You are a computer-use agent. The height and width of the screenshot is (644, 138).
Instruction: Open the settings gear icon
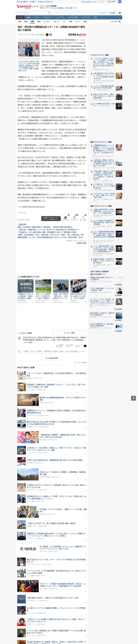coord(120,13)
